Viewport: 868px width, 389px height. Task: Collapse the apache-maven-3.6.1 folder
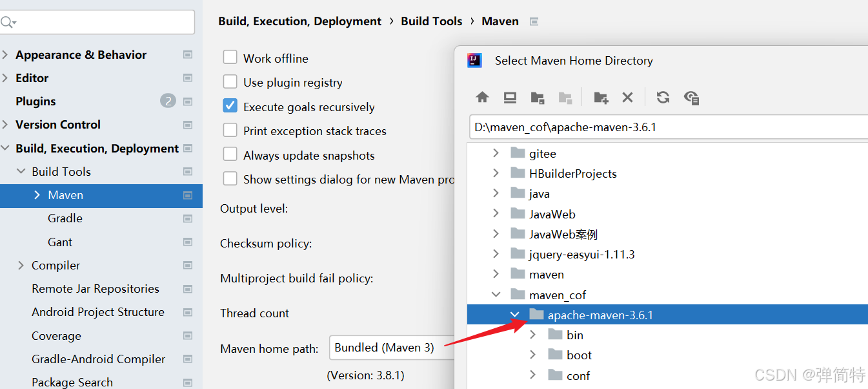coord(514,315)
